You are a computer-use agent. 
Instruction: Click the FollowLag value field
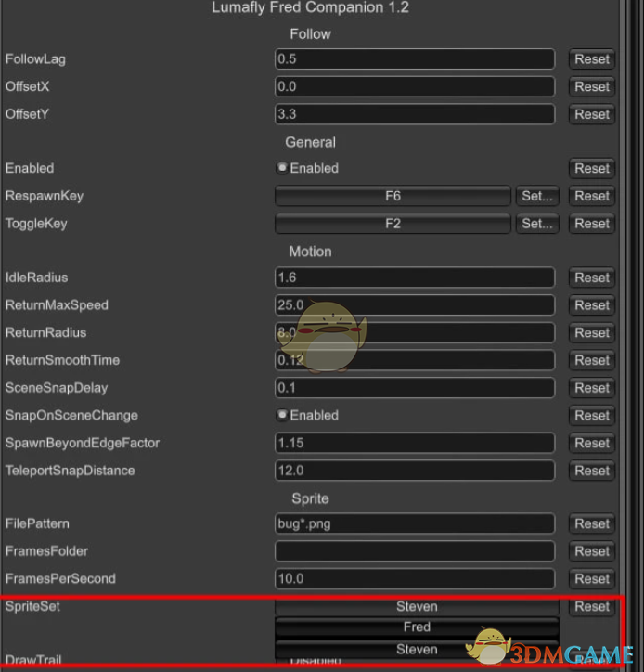coord(415,59)
